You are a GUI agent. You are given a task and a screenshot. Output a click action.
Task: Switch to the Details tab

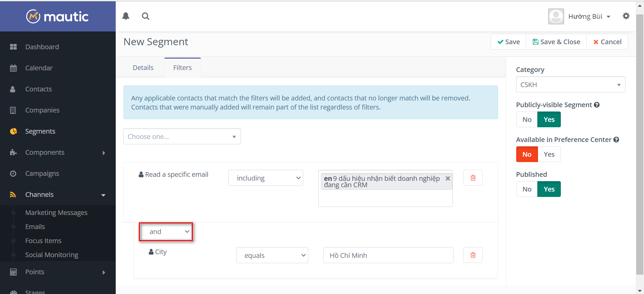143,68
